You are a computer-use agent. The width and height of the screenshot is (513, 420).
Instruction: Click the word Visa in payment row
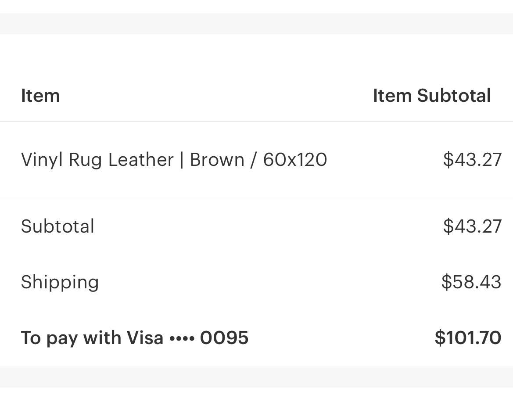point(145,338)
